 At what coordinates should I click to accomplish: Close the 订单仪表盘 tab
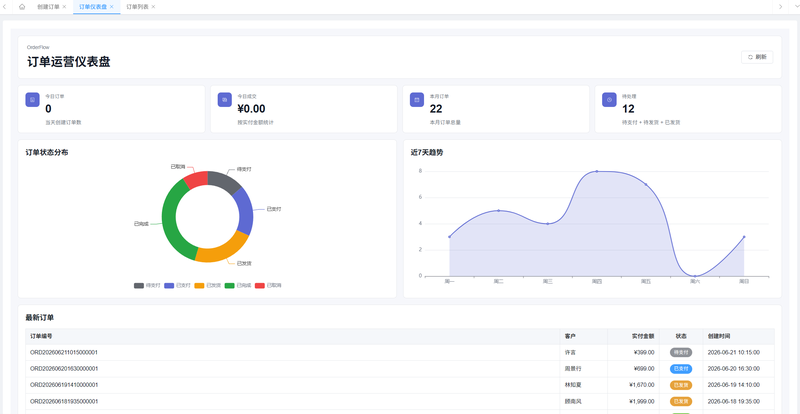(x=111, y=7)
